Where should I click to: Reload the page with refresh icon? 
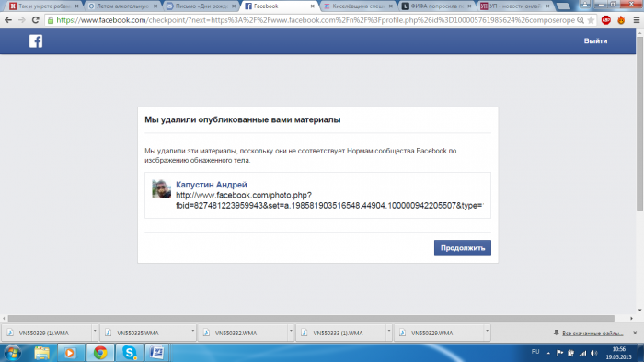tap(36, 20)
